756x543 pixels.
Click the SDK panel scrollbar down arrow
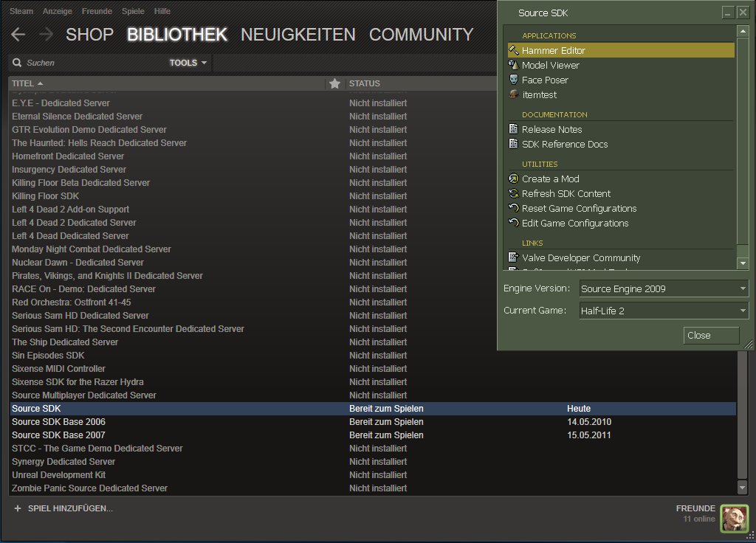point(743,263)
